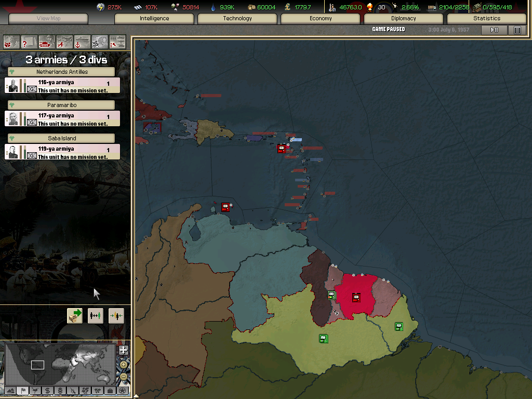The width and height of the screenshot is (532, 399).
Task: Switch to political map mode (flag icon)
Action: (x=22, y=390)
